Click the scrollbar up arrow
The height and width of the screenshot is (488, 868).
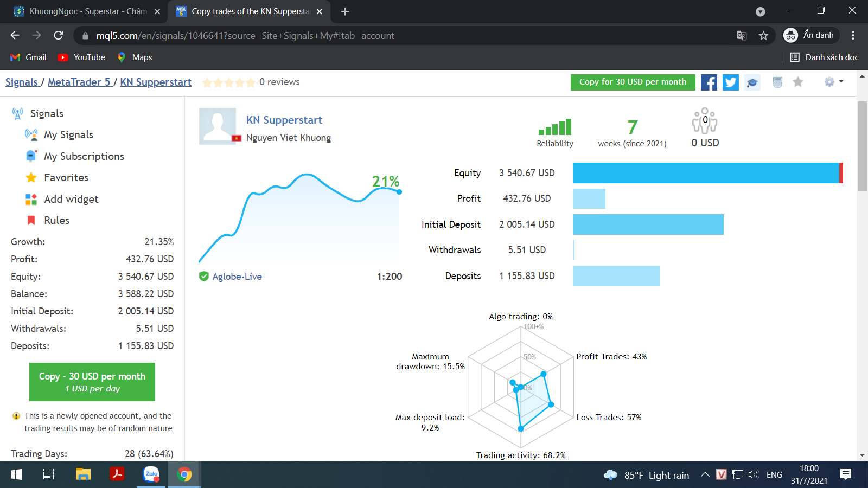tap(862, 76)
